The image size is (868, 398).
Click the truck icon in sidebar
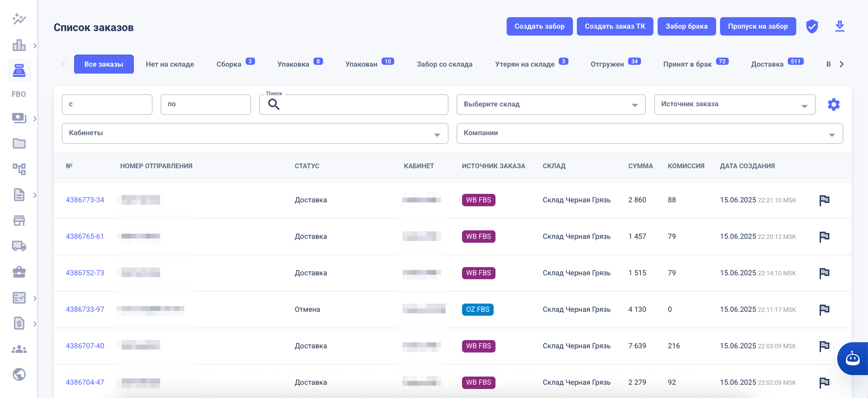click(x=19, y=246)
